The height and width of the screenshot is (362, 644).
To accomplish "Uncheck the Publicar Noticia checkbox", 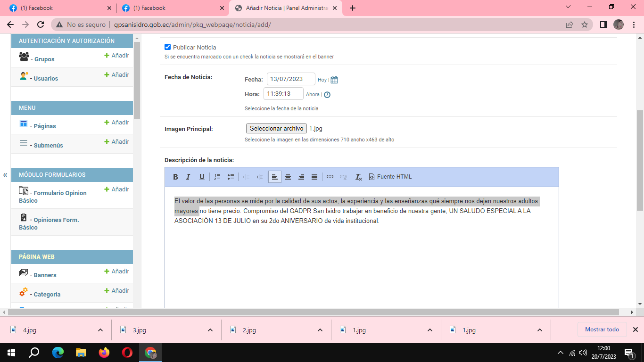I will coord(167,47).
